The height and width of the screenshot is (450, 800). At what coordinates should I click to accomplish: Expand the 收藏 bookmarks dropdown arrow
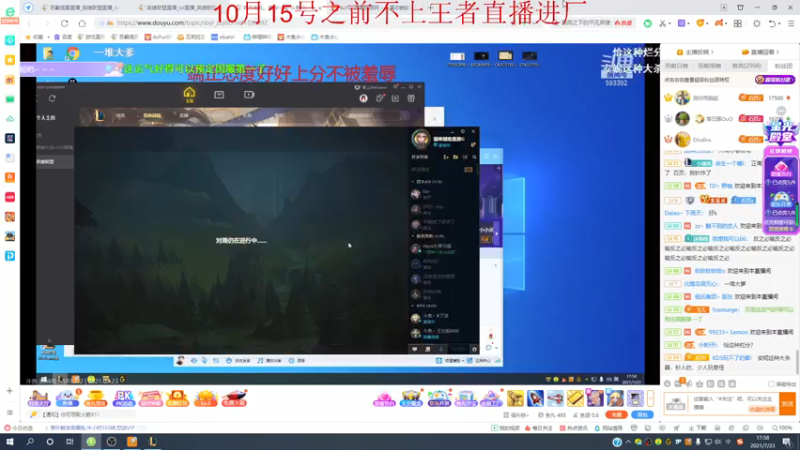(x=48, y=37)
